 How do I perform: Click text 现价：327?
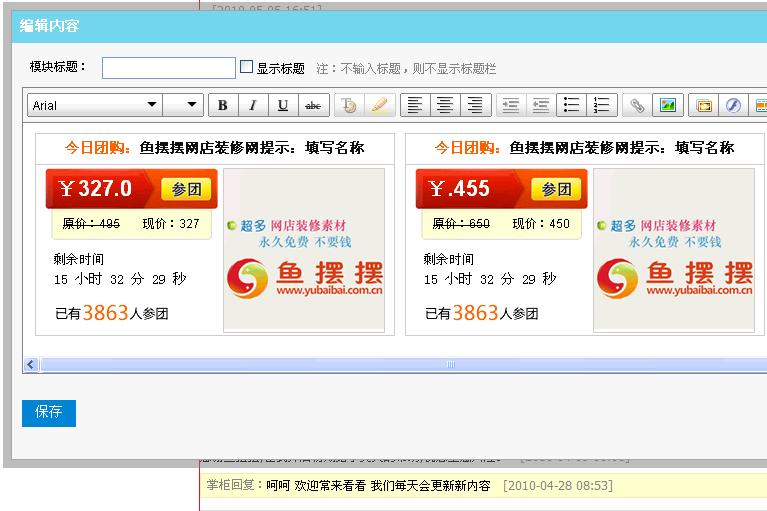point(171,223)
